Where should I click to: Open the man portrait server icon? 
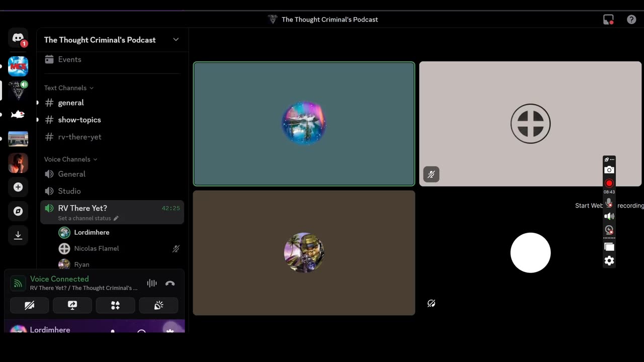click(18, 163)
